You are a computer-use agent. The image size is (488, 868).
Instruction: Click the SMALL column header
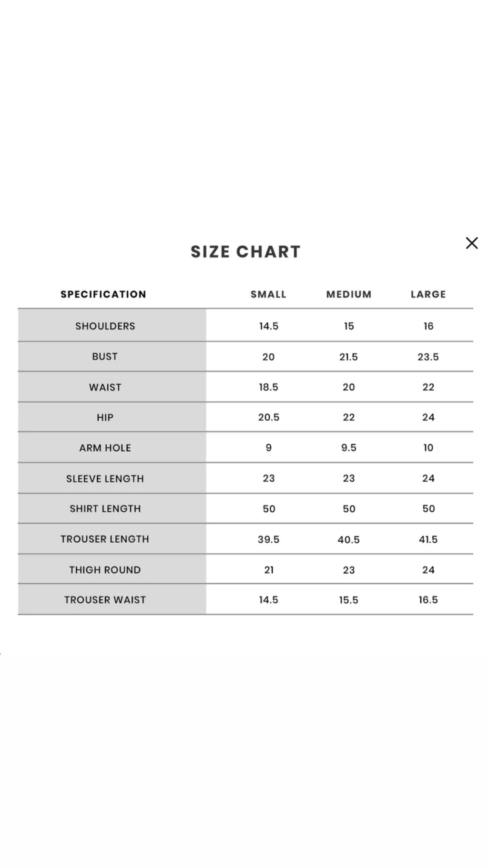(268, 294)
